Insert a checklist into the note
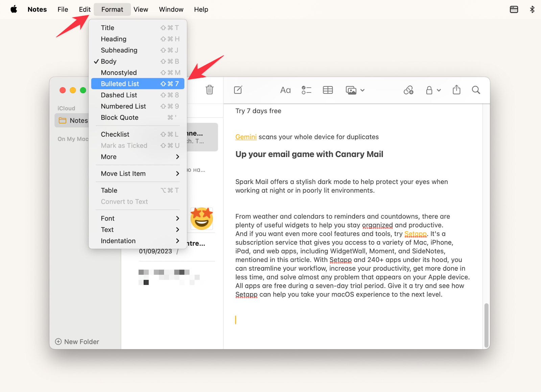This screenshot has width=541, height=392. [x=306, y=90]
